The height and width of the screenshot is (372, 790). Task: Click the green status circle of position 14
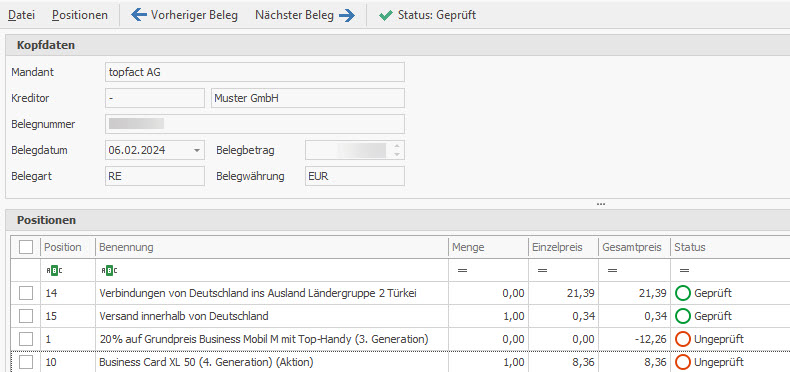[x=683, y=293]
